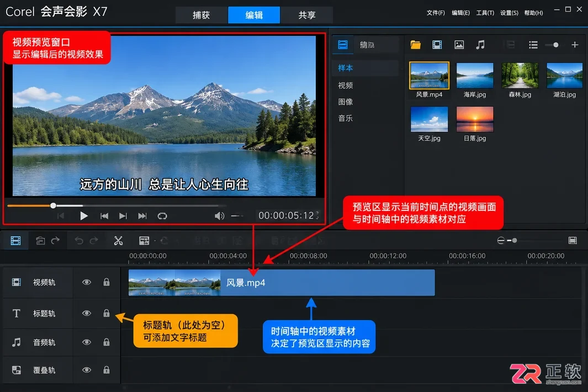This screenshot has width=588, height=392.
Task: Toggle audio filter music note icon
Action: click(480, 45)
